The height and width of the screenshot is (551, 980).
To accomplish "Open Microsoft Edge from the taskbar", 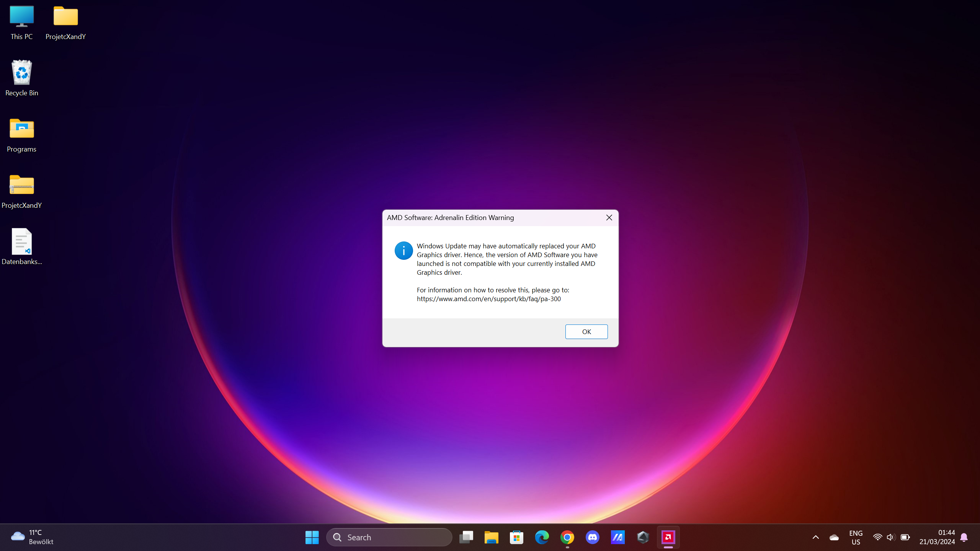I will (x=542, y=537).
